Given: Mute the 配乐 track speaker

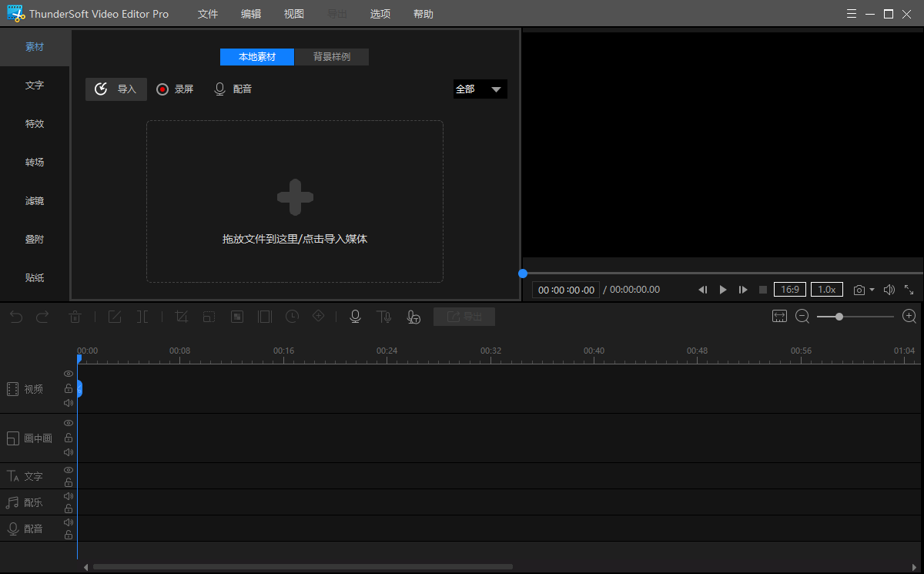Looking at the screenshot, I should pos(69,496).
